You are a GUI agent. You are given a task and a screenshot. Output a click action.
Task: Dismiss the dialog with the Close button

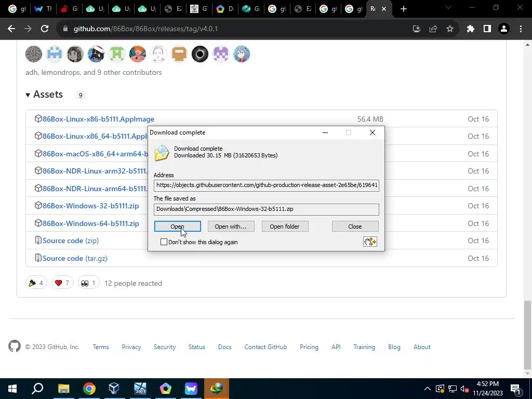[355, 227]
